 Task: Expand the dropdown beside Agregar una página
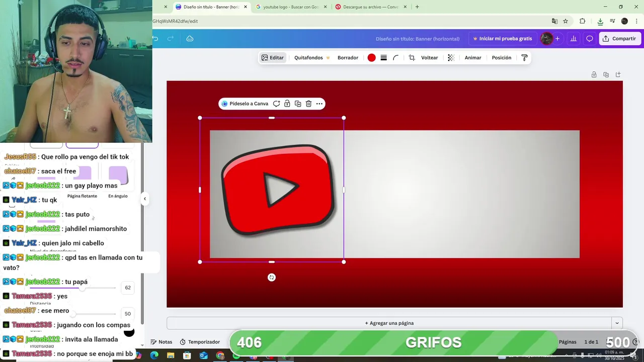coord(617,323)
